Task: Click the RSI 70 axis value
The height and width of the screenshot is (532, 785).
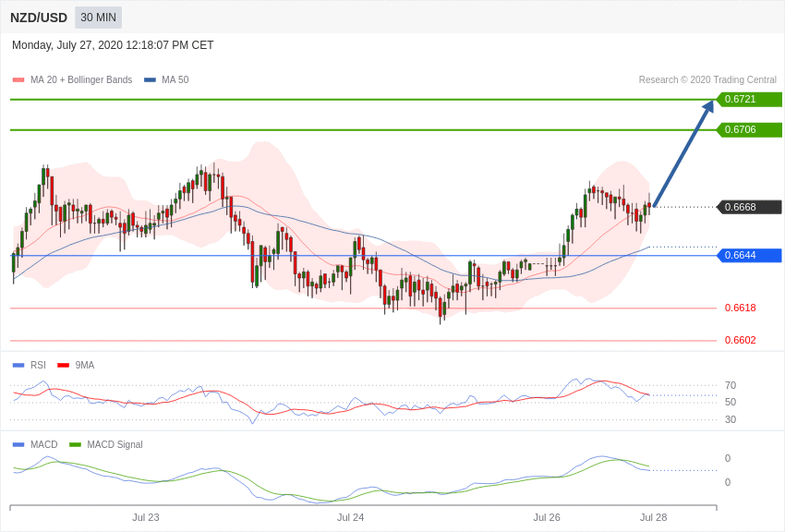Action: coord(731,385)
